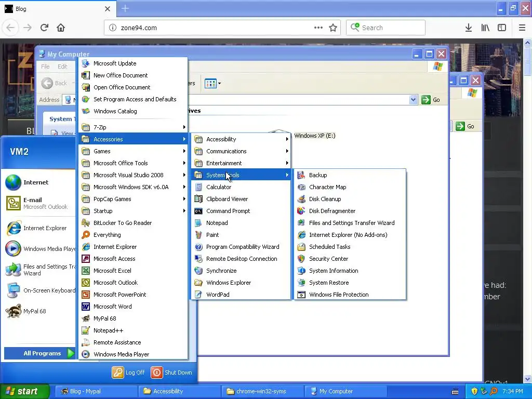Click the Paint icon
Image resolution: width=532 pixels, height=399 pixels.
tap(198, 235)
